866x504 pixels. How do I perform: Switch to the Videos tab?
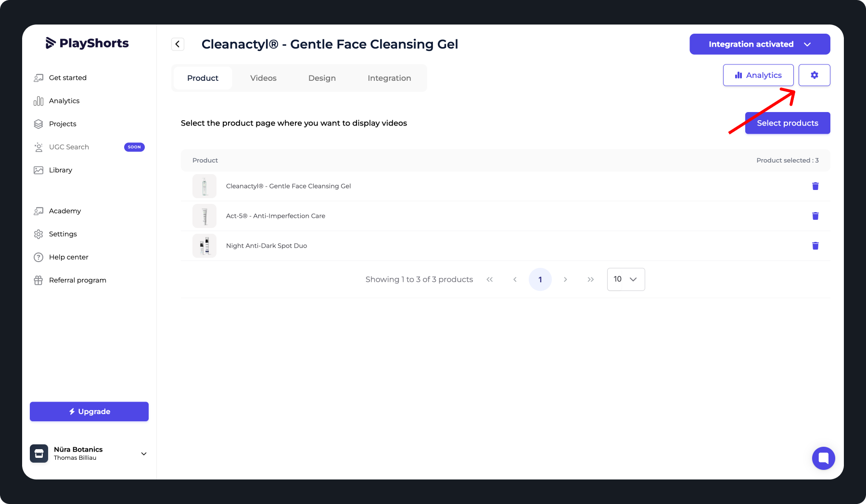(x=263, y=78)
